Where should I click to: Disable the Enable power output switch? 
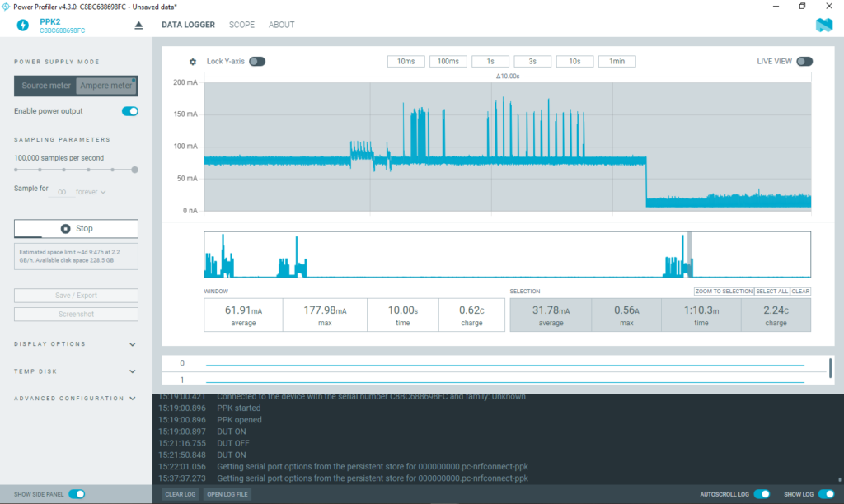129,111
